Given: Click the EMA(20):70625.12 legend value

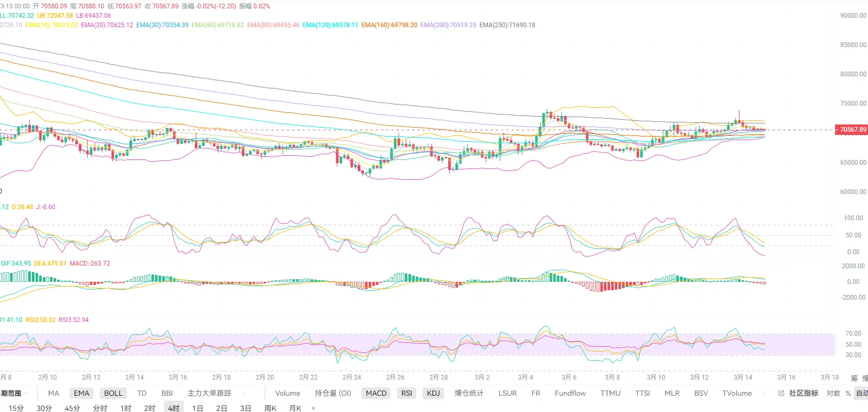Looking at the screenshot, I should pyautogui.click(x=107, y=25).
